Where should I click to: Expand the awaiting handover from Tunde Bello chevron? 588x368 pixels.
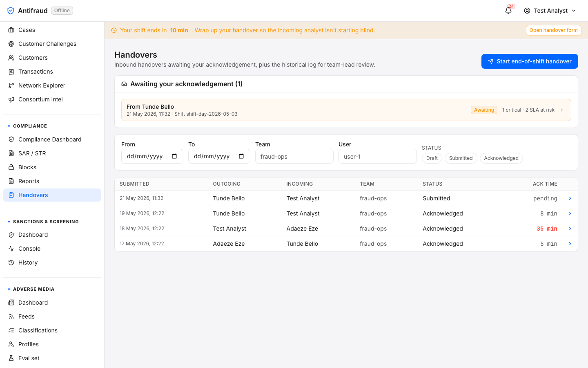562,110
